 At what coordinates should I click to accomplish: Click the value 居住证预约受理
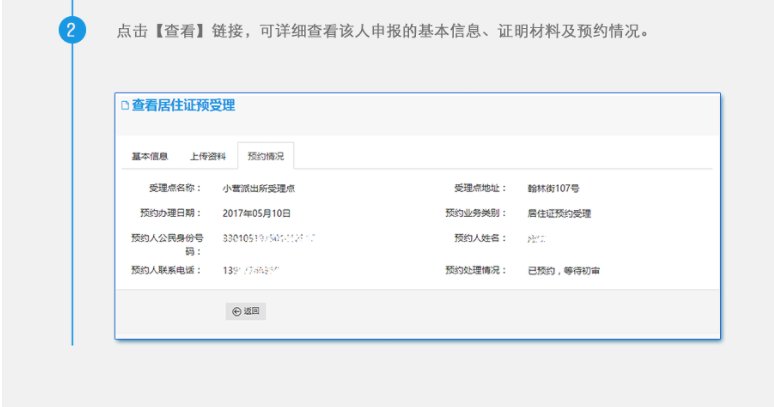[559, 214]
